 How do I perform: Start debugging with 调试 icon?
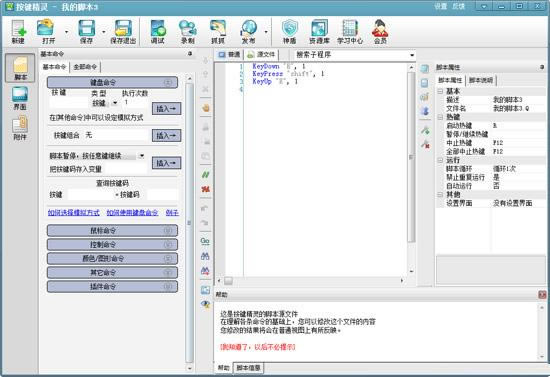tap(157, 32)
